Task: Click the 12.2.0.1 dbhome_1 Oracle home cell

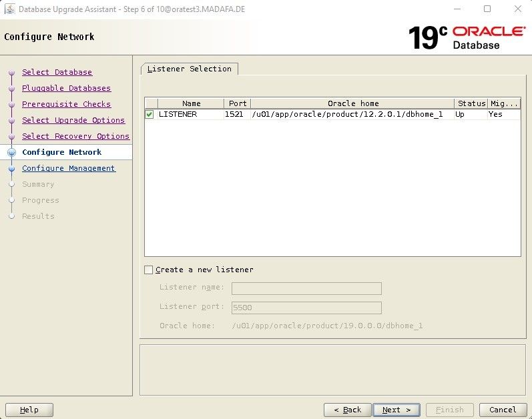Action: coord(353,114)
